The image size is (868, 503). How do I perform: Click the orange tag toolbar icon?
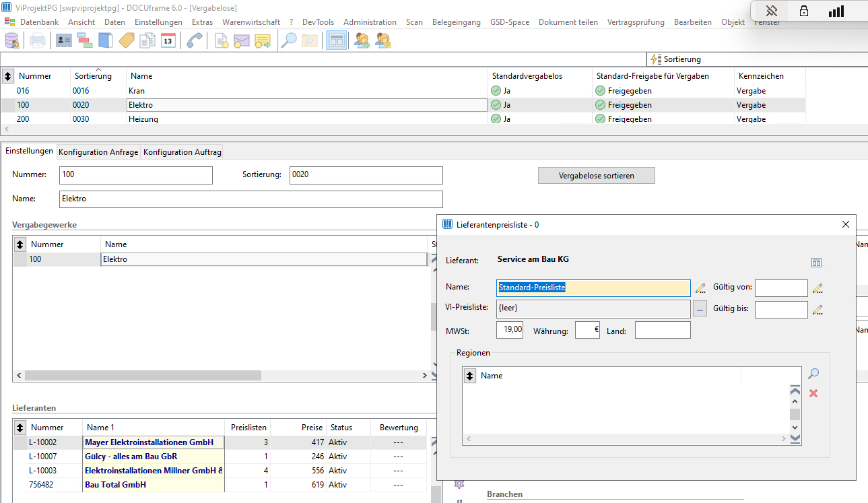click(127, 40)
